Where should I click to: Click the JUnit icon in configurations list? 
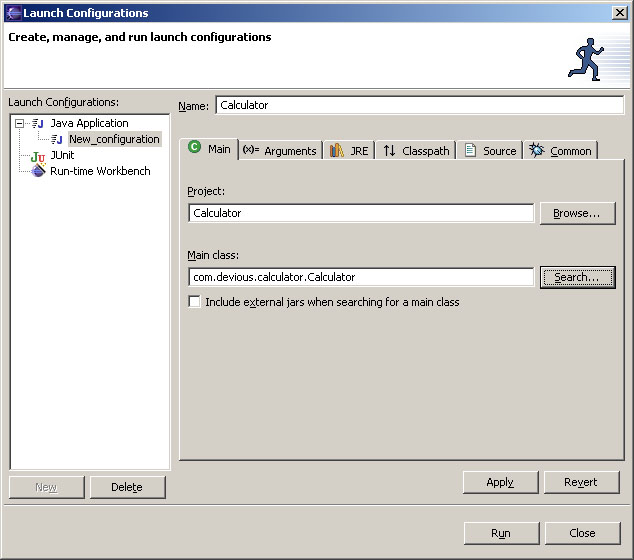click(x=38, y=156)
